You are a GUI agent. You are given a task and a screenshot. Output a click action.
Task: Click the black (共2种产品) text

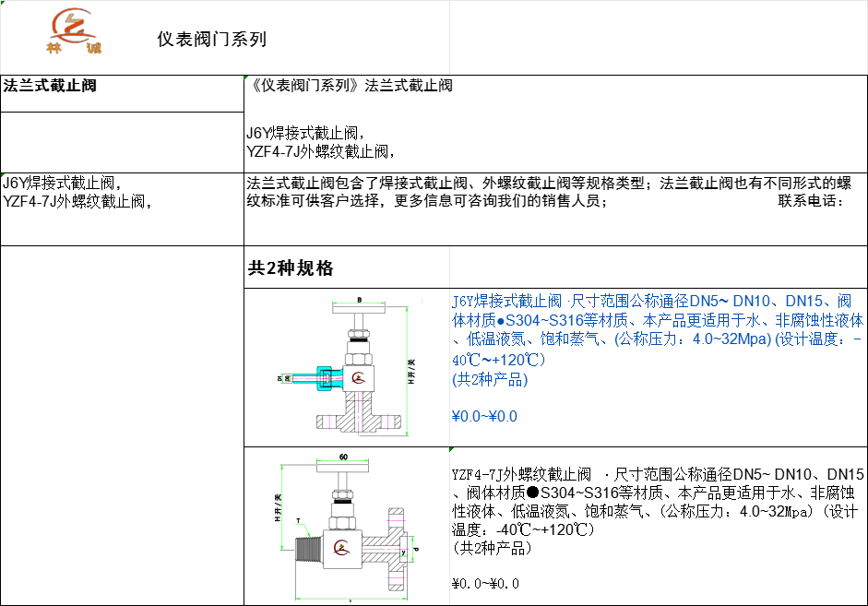coord(492,548)
